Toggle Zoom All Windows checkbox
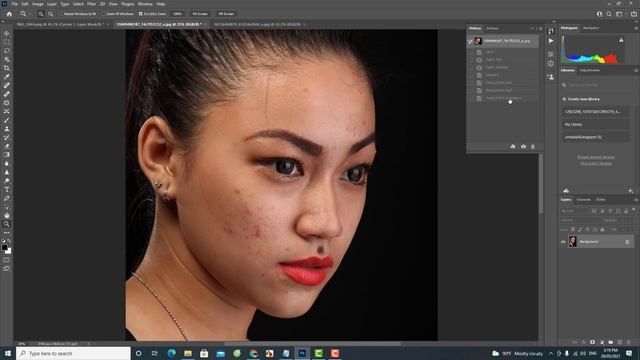 [103, 14]
